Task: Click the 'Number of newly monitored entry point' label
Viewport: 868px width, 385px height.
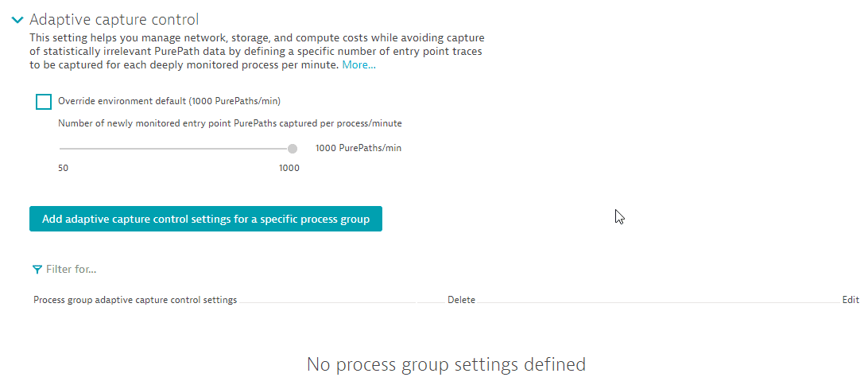Action: tap(230, 123)
